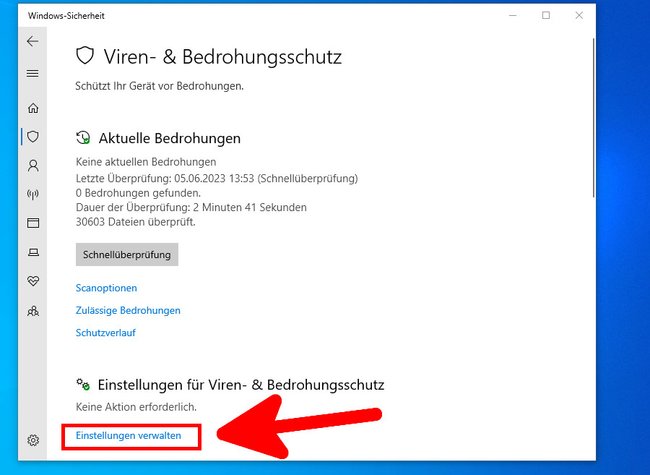650x475 pixels.
Task: Open the hamburger navigation menu
Action: [x=32, y=73]
